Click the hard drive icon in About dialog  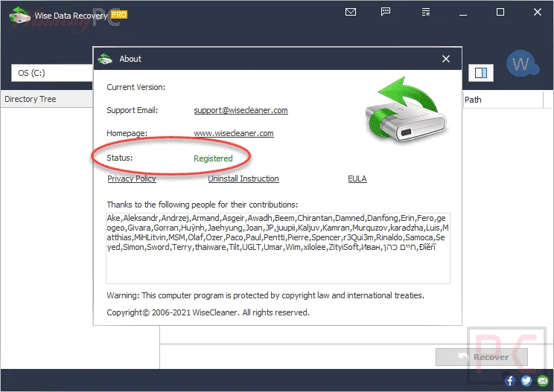pyautogui.click(x=406, y=110)
